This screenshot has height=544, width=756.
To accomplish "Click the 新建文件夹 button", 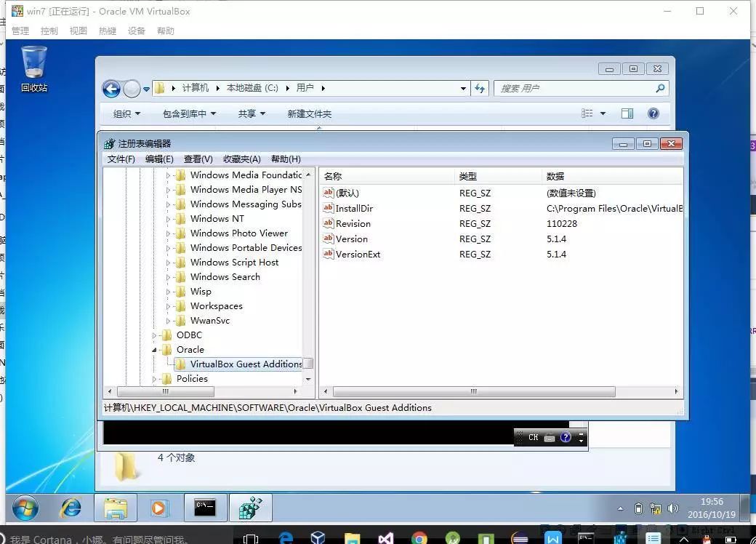I will pyautogui.click(x=309, y=114).
